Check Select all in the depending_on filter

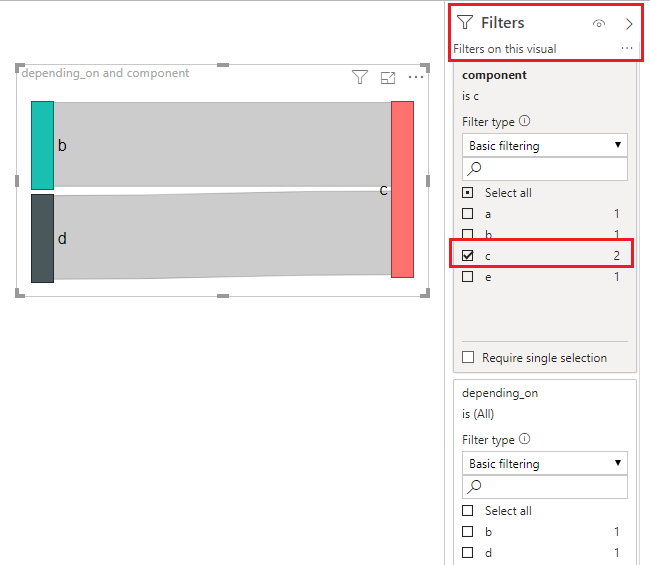[x=468, y=511]
